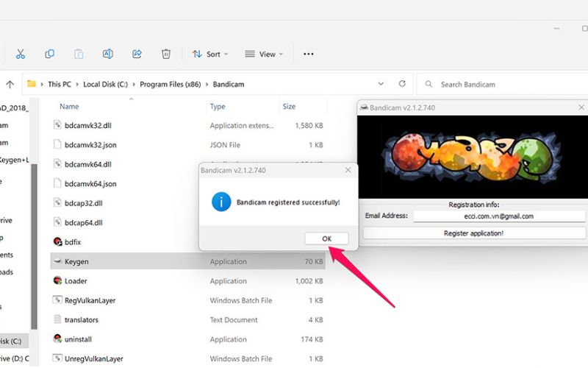Click the Delete trash icon
Image resolution: width=588 pixels, height=368 pixels.
click(x=166, y=54)
